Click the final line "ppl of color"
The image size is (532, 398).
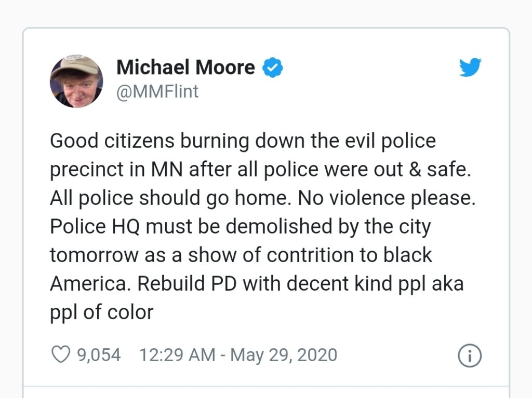tap(102, 312)
